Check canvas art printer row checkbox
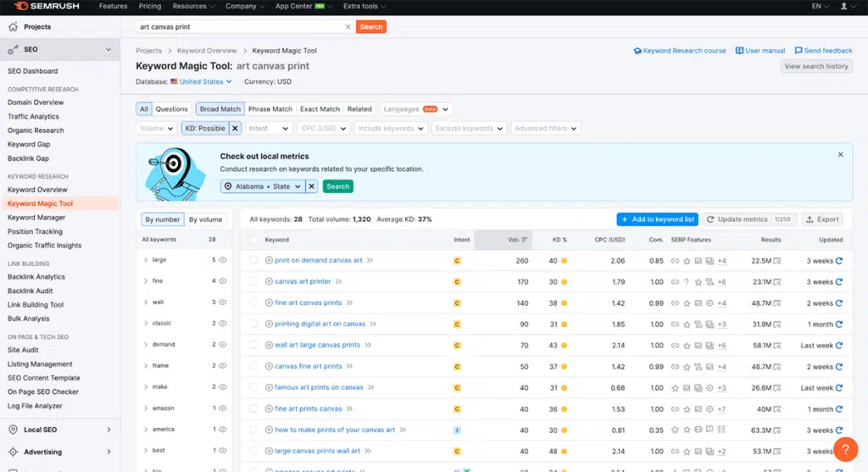This screenshot has width=868, height=472. click(253, 281)
